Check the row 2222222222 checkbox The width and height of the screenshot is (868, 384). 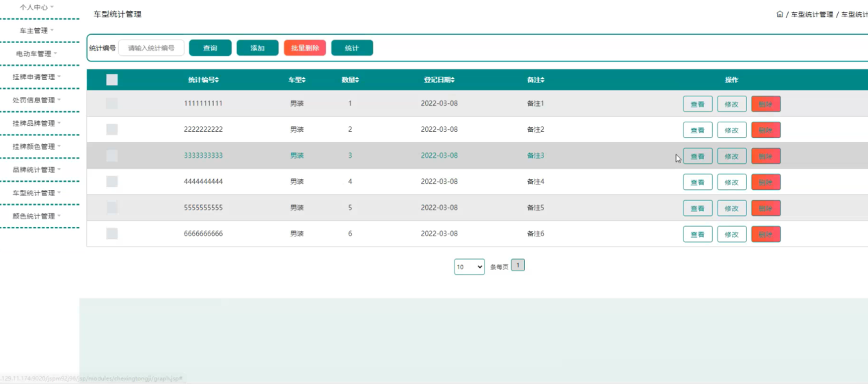click(112, 129)
